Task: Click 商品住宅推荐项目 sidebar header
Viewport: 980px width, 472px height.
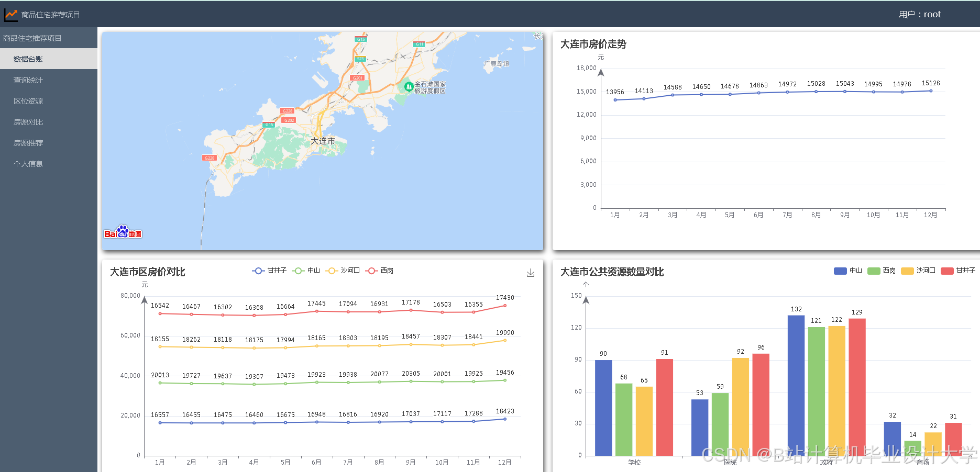Action: click(x=49, y=38)
